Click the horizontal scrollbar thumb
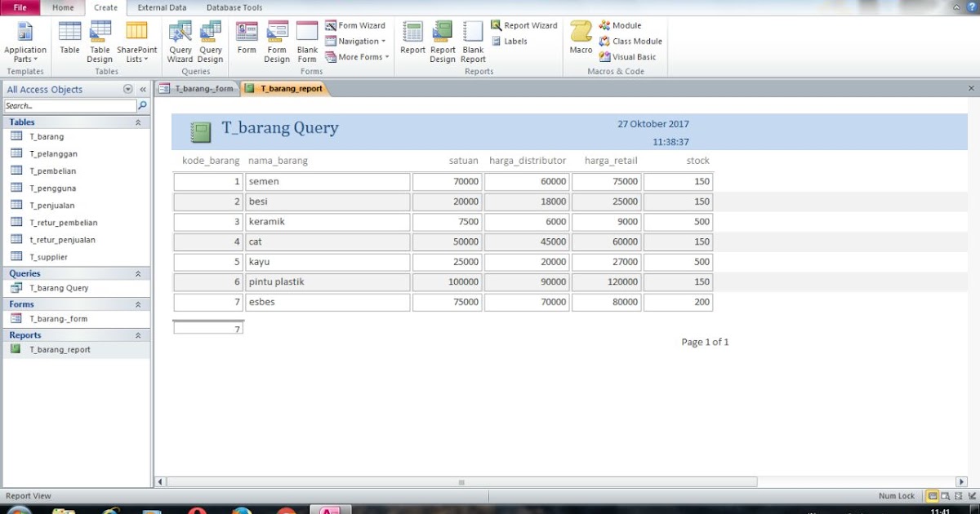 click(461, 482)
